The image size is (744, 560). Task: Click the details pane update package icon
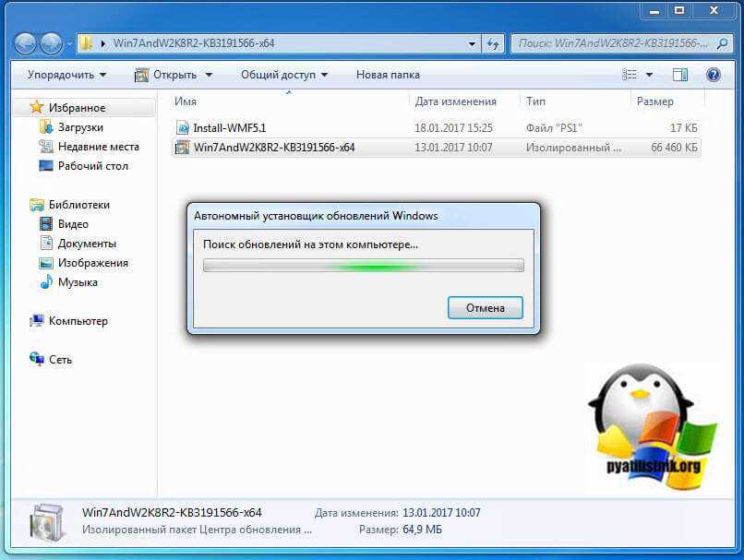tap(46, 522)
